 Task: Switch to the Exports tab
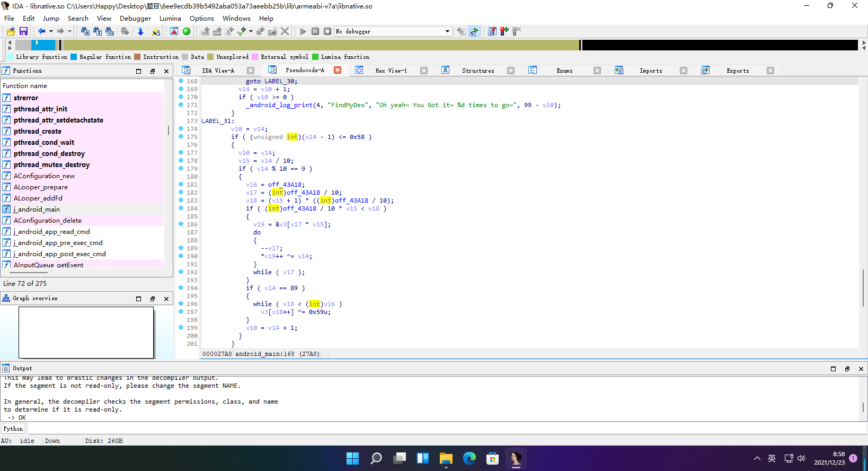pos(738,71)
